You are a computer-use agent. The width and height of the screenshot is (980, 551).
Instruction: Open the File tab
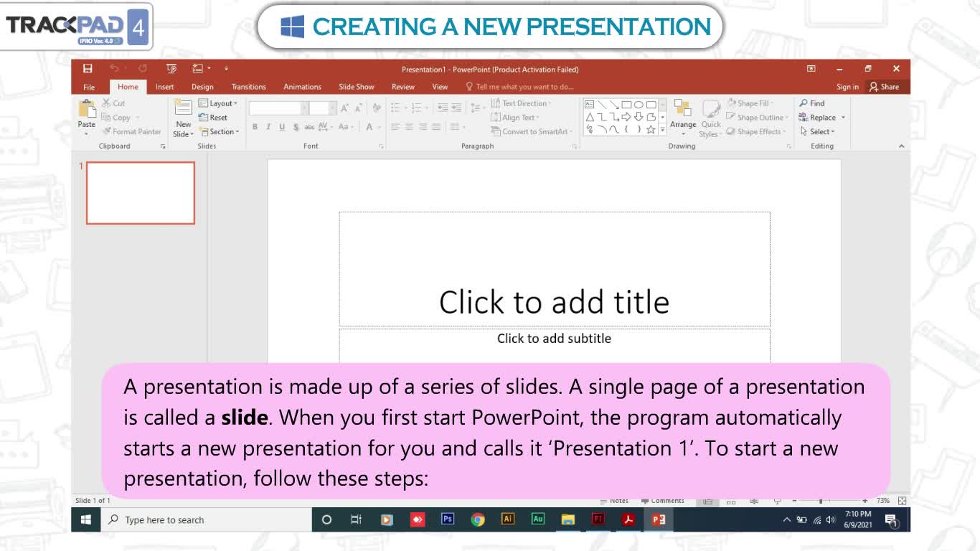(x=89, y=87)
